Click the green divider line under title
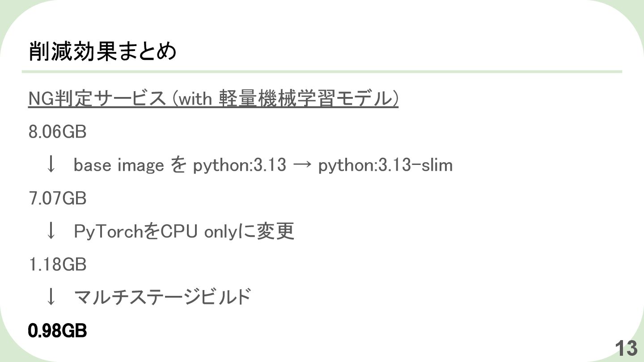 tap(322, 72)
